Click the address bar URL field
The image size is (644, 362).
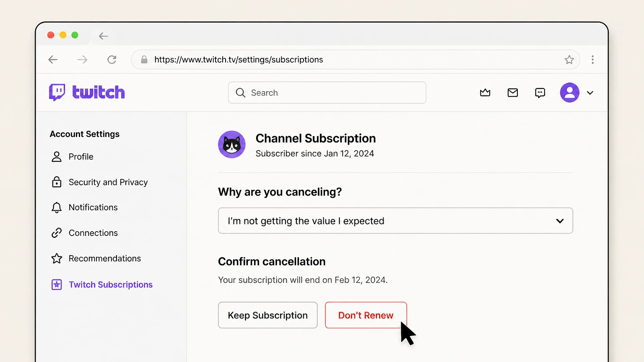(x=356, y=59)
